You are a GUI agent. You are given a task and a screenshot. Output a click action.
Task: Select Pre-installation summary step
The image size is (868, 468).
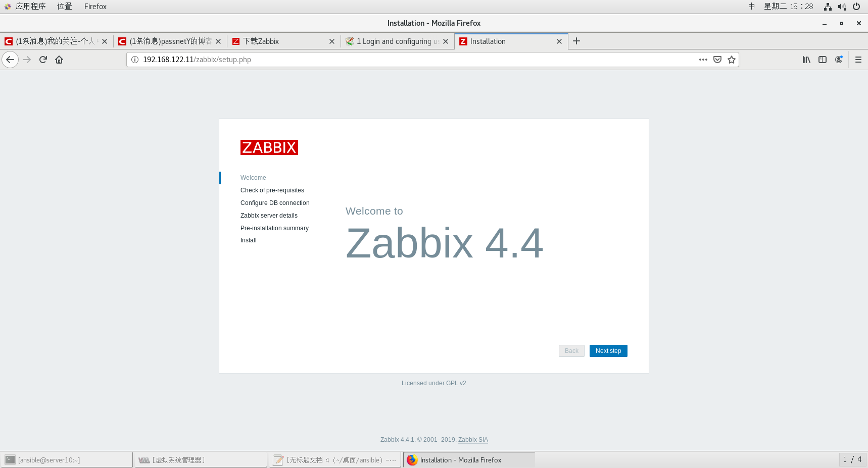pos(274,228)
